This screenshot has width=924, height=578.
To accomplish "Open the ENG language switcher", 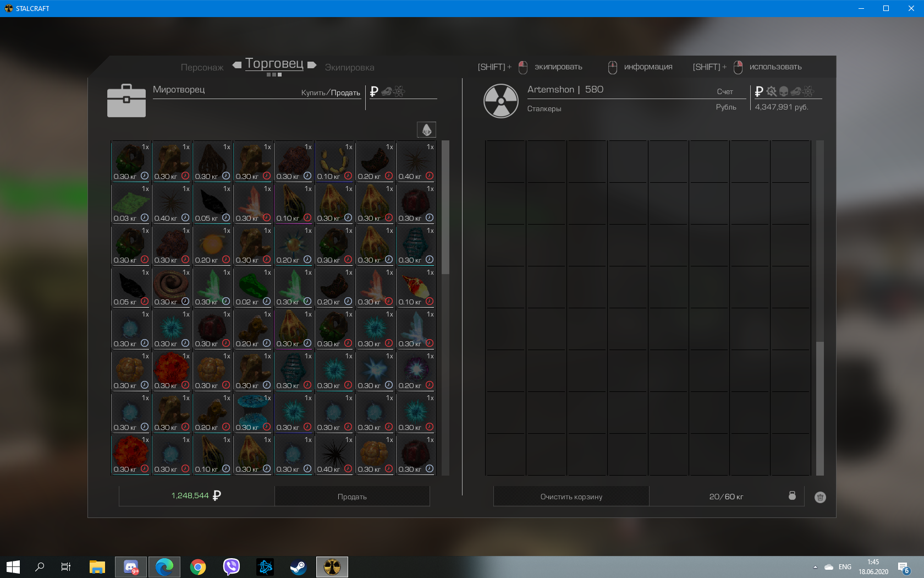I will pos(845,567).
